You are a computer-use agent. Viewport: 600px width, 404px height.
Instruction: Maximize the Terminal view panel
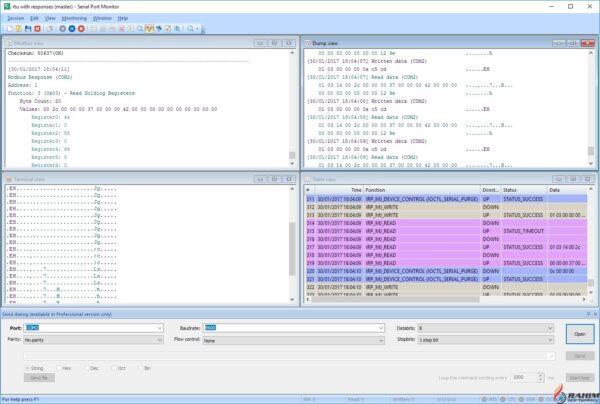pos(274,179)
